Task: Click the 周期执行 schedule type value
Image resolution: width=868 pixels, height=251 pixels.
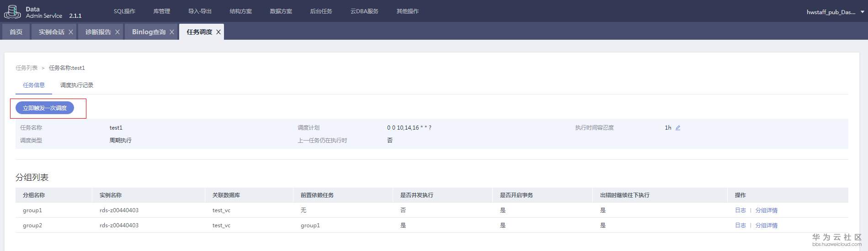Action: coord(121,141)
